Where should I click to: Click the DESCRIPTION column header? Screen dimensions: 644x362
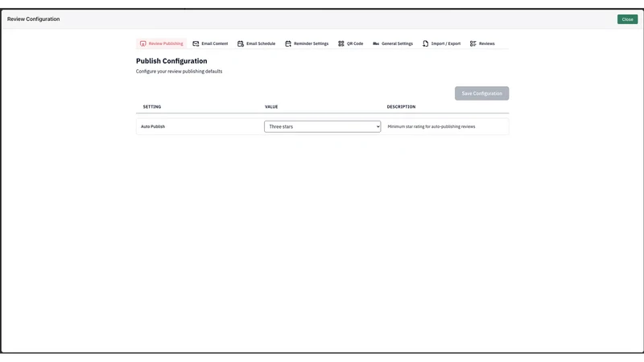point(401,107)
